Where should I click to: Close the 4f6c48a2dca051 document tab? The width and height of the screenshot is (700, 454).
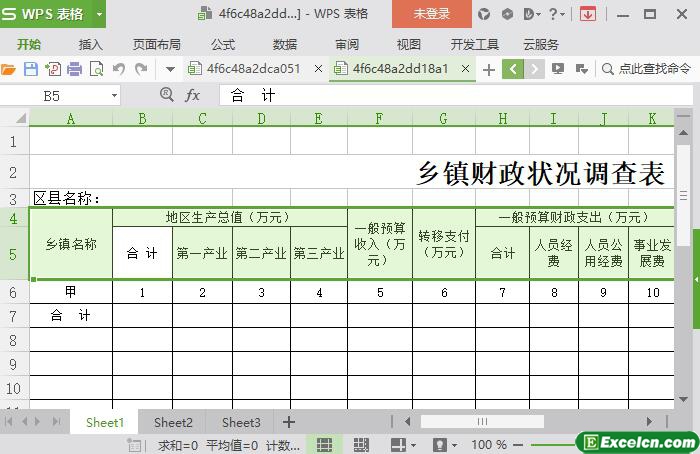pos(318,69)
